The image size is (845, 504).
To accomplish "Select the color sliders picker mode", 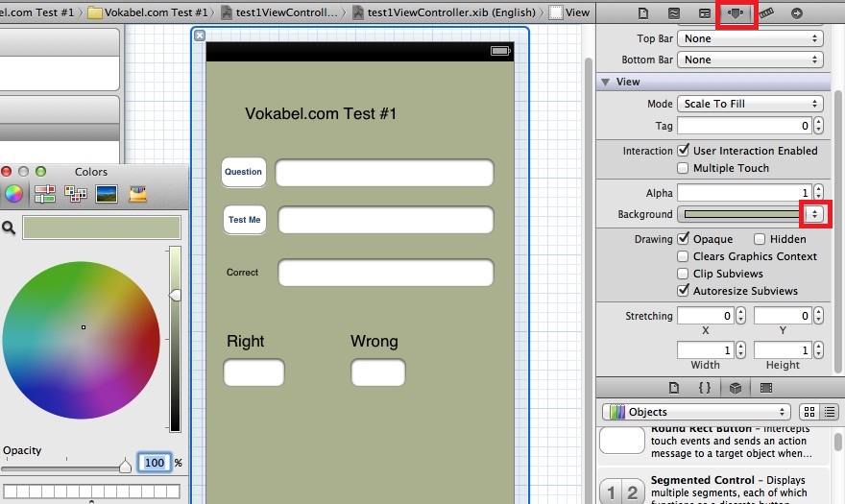I will [45, 194].
